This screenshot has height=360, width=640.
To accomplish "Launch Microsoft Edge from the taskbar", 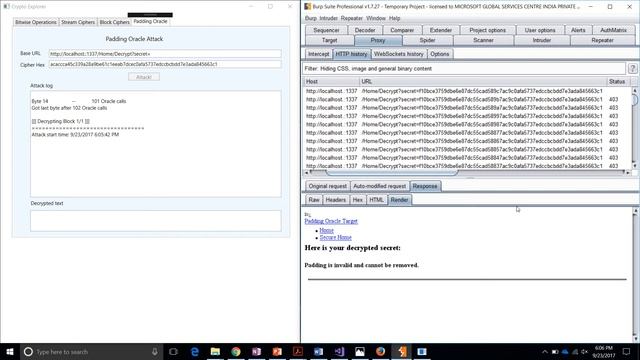I will [x=195, y=351].
